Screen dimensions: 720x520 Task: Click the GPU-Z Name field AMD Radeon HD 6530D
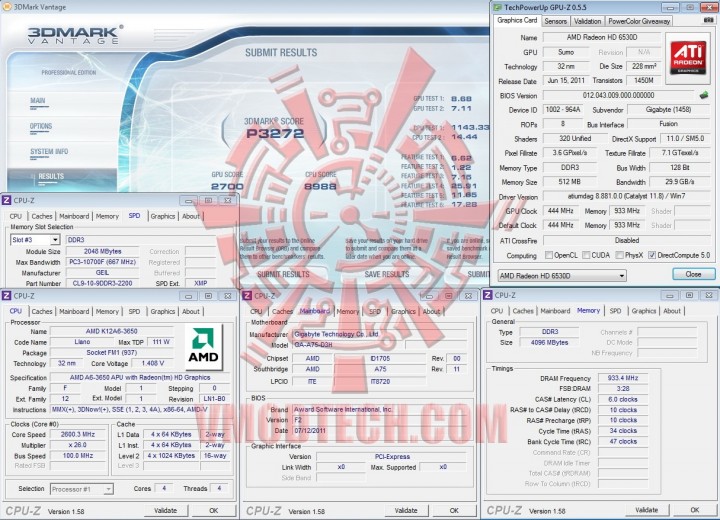click(x=602, y=37)
